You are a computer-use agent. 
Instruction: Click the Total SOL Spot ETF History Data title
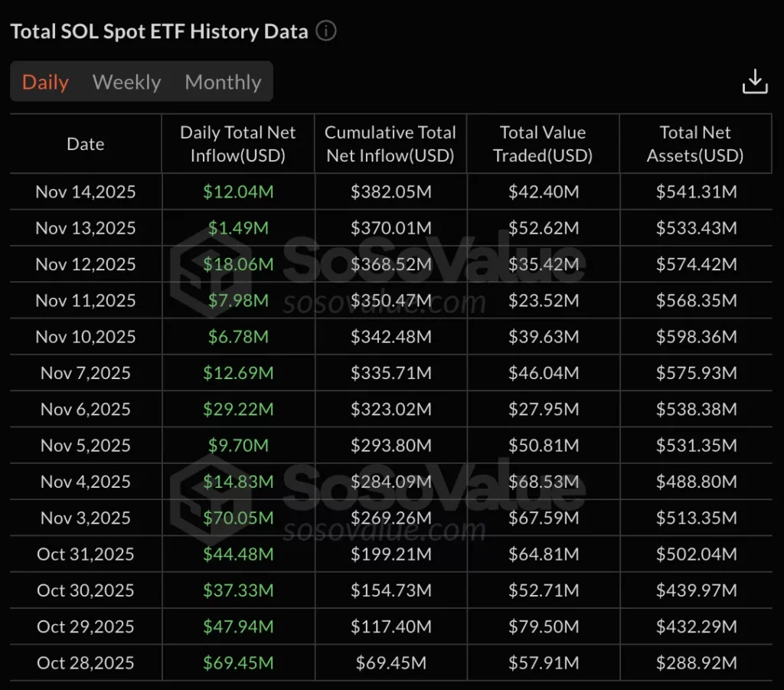click(x=158, y=31)
